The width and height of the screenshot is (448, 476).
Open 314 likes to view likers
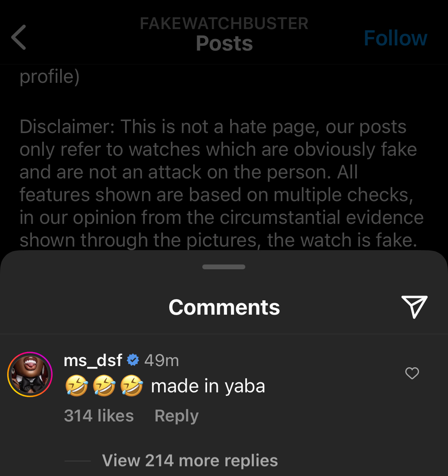point(99,415)
